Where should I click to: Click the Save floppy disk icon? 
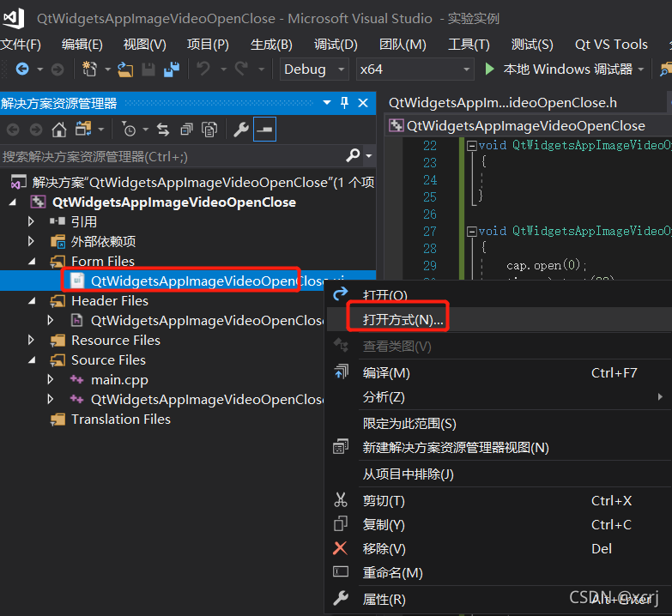tap(148, 69)
